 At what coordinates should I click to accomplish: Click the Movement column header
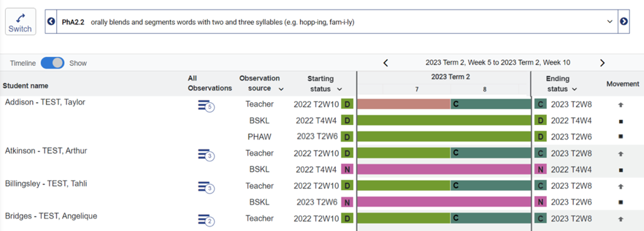click(623, 84)
